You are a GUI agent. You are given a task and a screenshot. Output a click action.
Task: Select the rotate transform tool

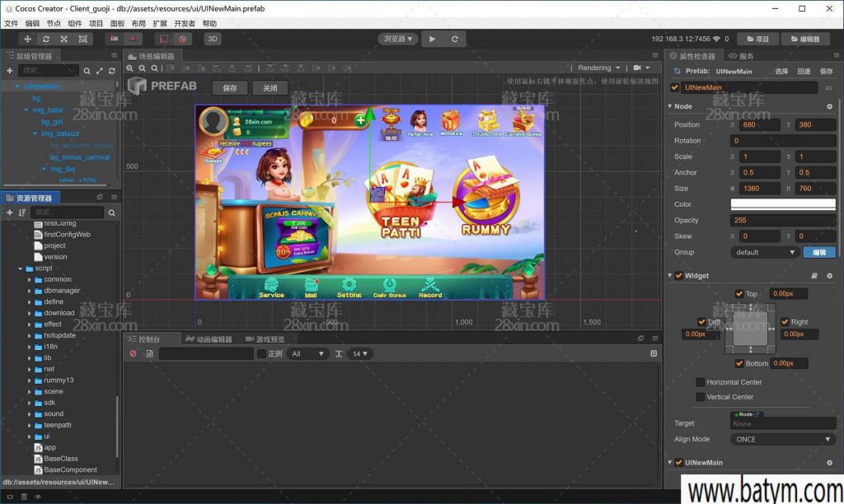(x=46, y=39)
